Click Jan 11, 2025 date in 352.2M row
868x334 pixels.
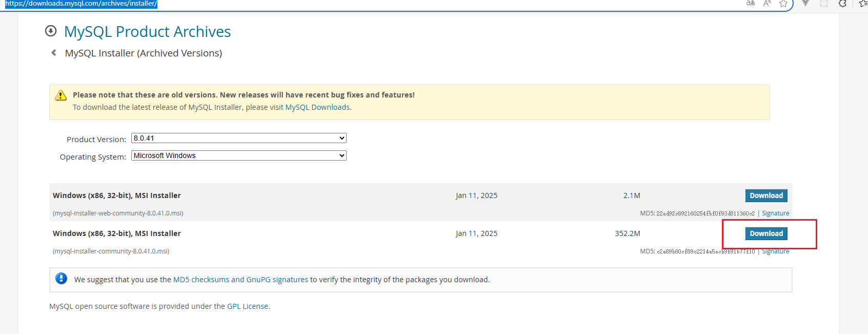pyautogui.click(x=476, y=233)
